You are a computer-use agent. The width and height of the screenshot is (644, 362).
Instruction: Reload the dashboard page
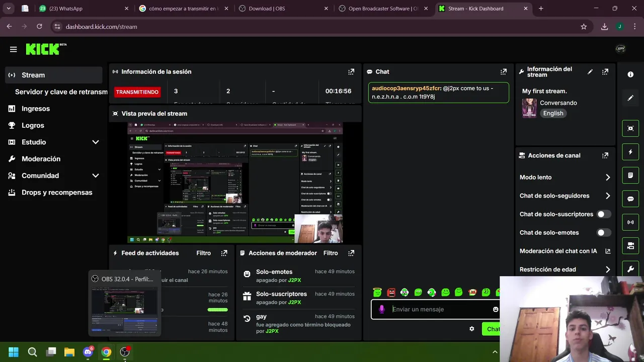(x=39, y=27)
